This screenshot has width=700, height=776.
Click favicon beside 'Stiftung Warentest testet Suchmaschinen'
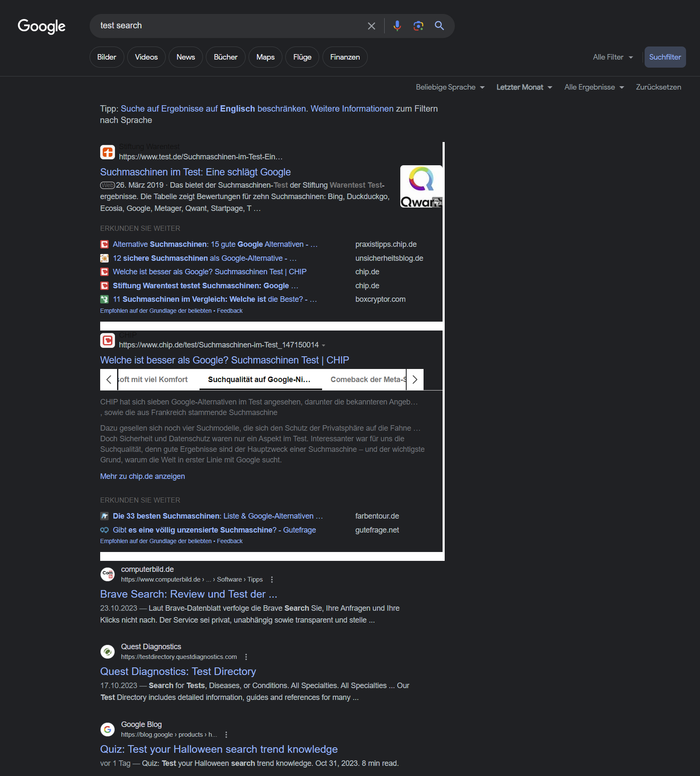pos(104,286)
